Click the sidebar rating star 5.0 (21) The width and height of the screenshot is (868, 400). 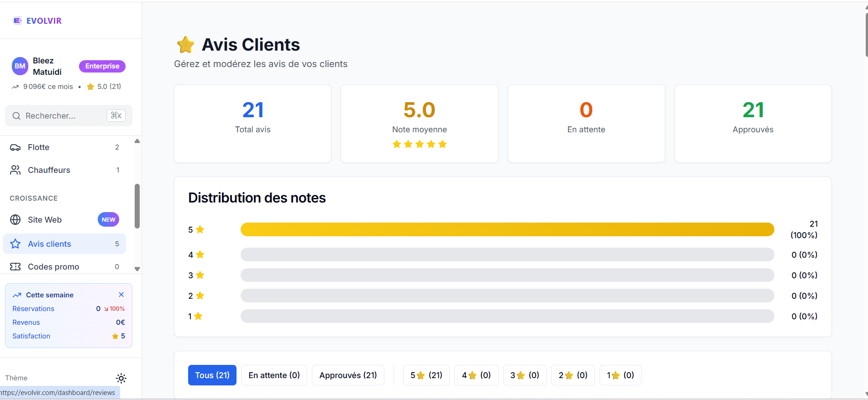point(90,87)
